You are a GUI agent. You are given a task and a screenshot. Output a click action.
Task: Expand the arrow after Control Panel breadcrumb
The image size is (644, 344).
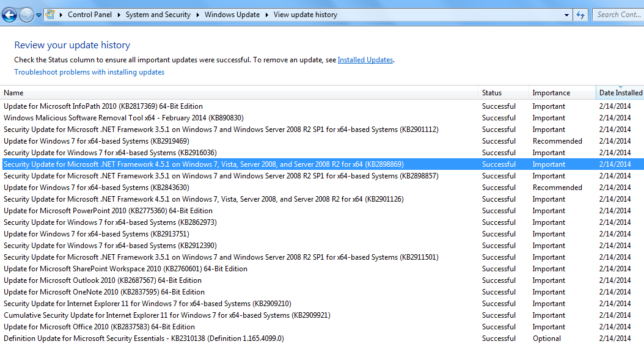119,15
